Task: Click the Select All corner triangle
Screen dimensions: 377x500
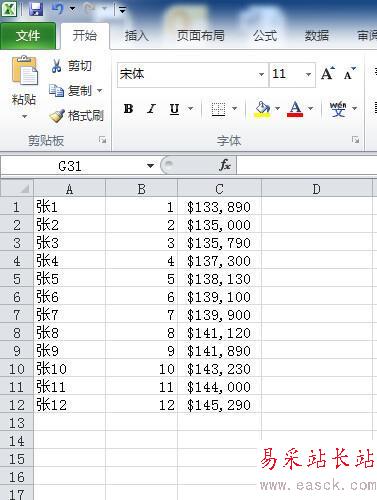Action: coord(17,188)
